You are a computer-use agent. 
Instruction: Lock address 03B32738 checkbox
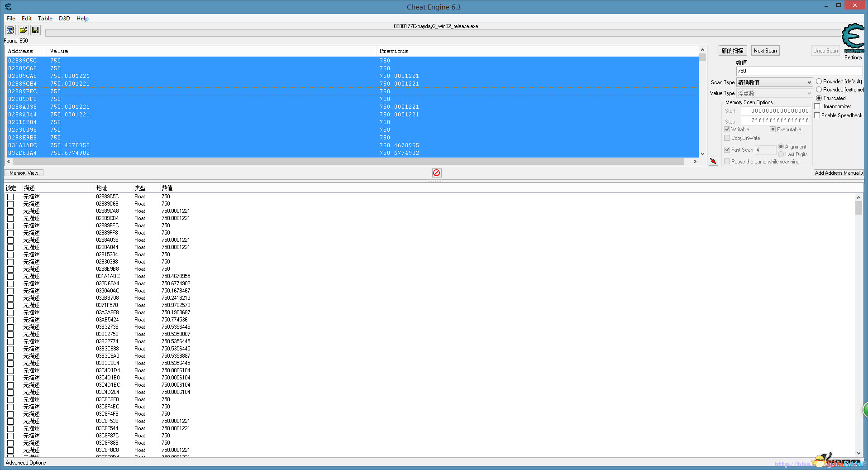point(10,327)
